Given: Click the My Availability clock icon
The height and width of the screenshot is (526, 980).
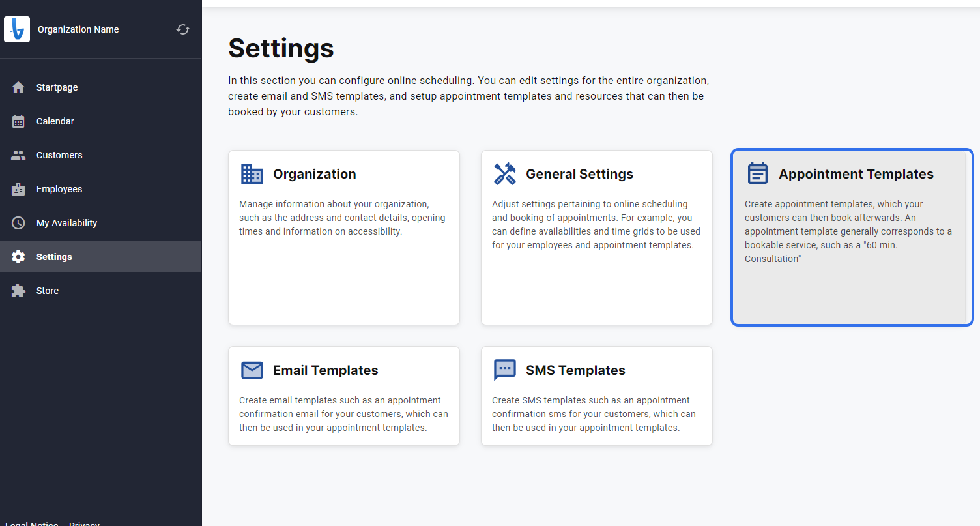Looking at the screenshot, I should pyautogui.click(x=18, y=223).
